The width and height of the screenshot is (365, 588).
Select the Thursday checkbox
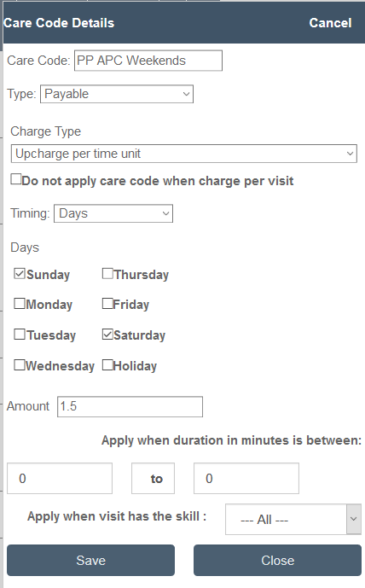pyautogui.click(x=107, y=273)
